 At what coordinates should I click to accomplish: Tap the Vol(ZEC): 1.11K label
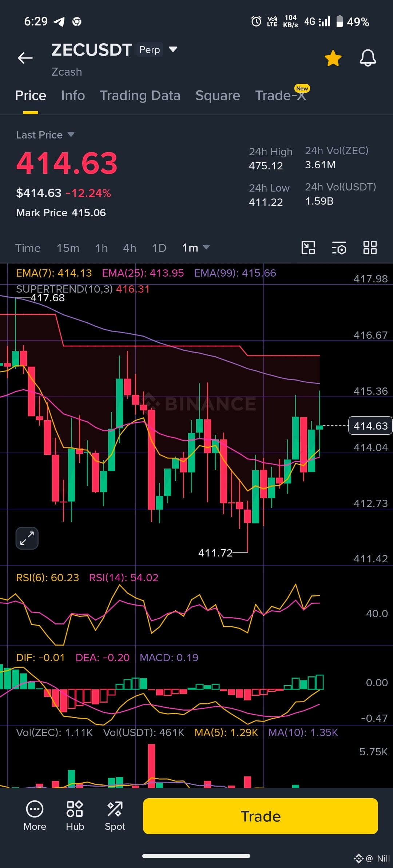55,732
